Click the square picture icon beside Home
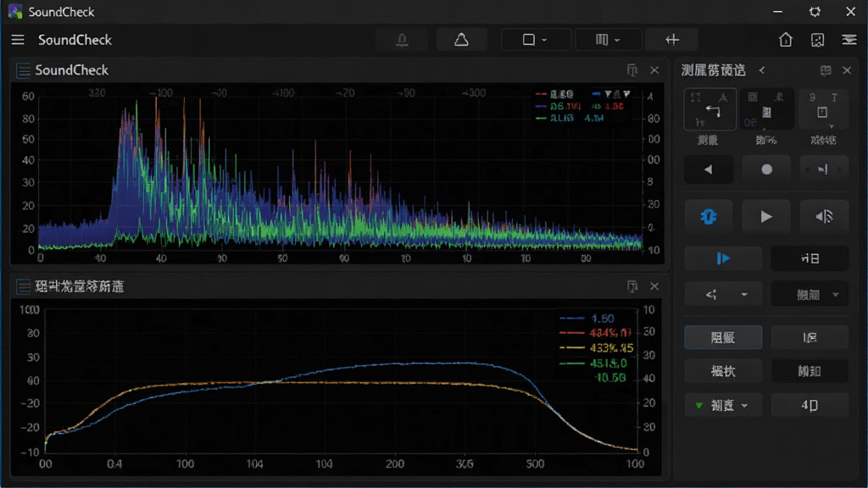Viewport: 868px width, 488px height. pos(818,40)
